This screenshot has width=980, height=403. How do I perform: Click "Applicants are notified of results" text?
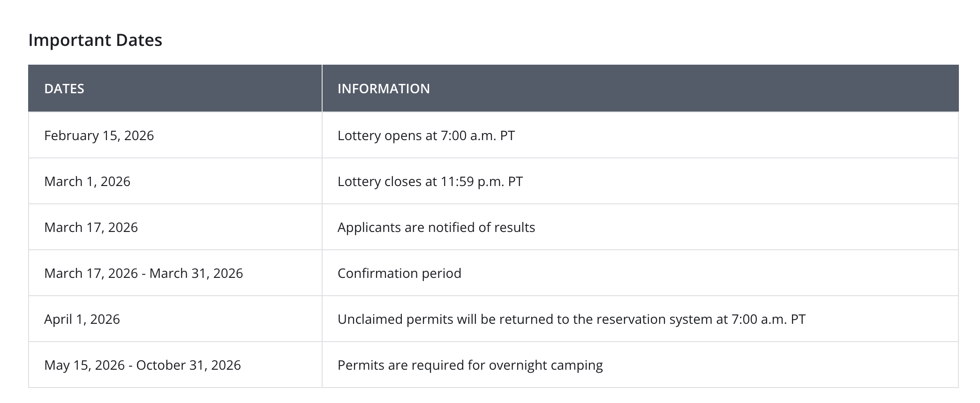pyautogui.click(x=436, y=227)
